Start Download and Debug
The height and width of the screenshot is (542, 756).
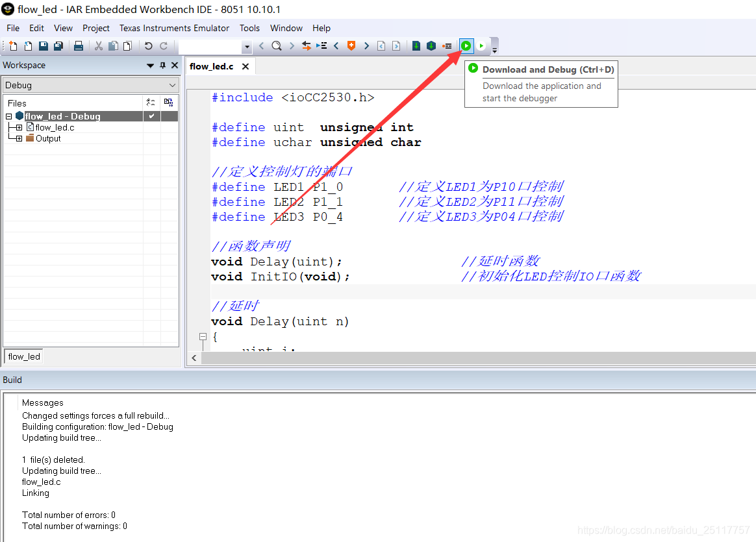click(466, 46)
